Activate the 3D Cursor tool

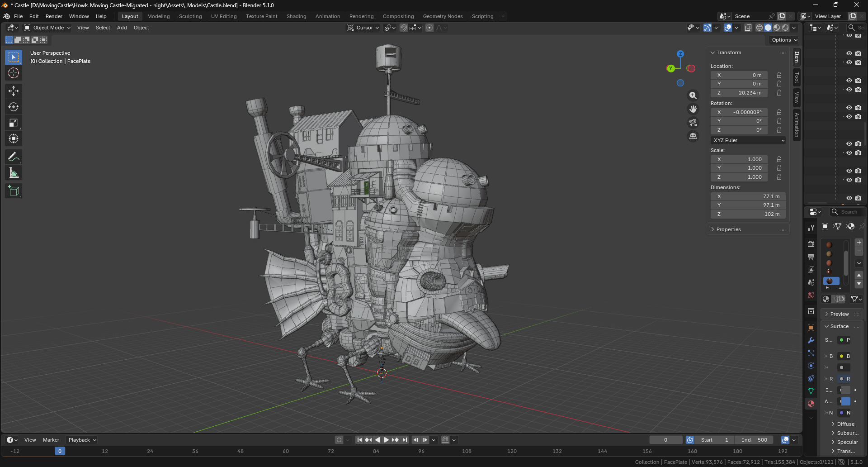tap(14, 73)
